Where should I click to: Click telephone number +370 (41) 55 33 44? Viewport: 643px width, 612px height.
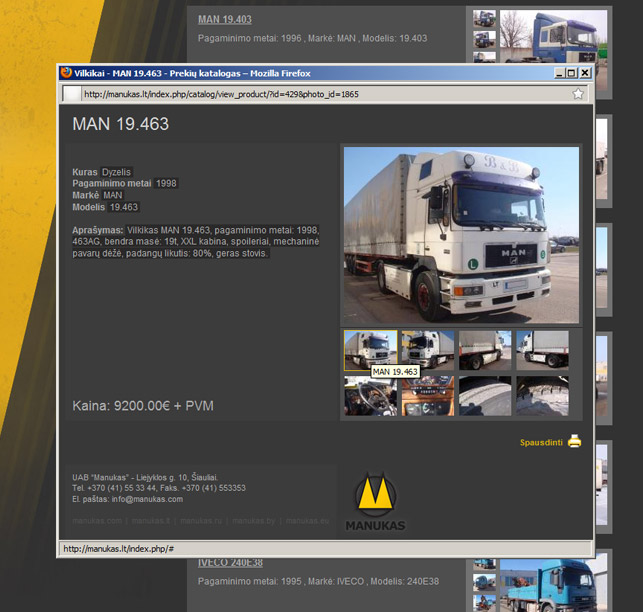click(x=121, y=488)
